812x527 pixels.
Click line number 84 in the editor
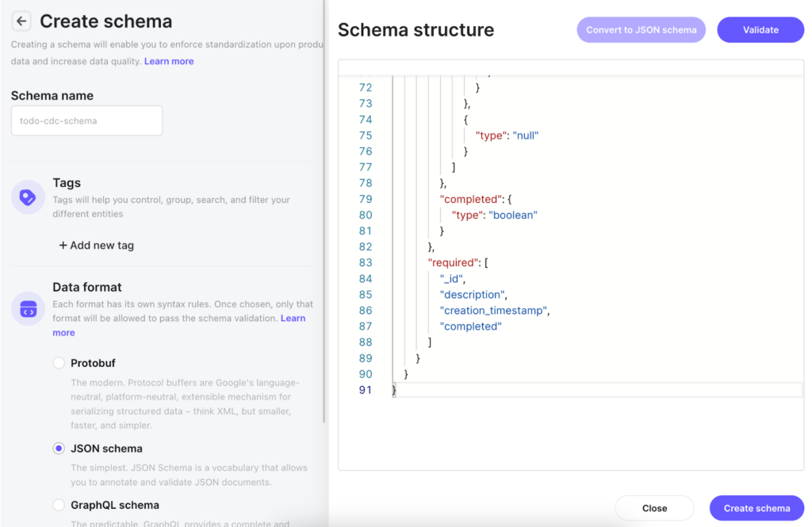365,278
